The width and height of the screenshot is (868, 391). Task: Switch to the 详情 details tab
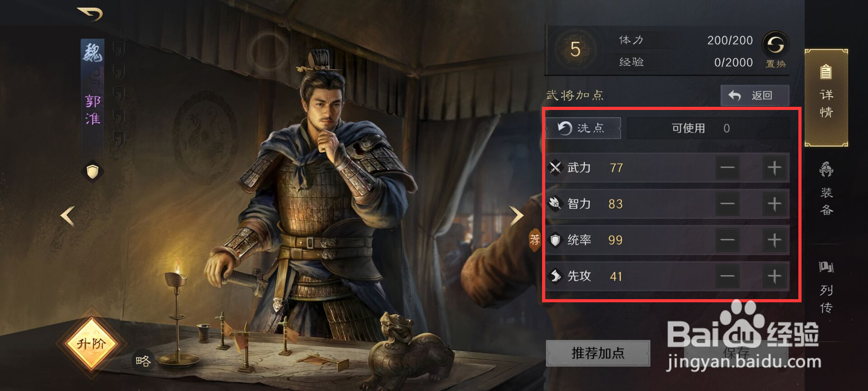coord(826,97)
